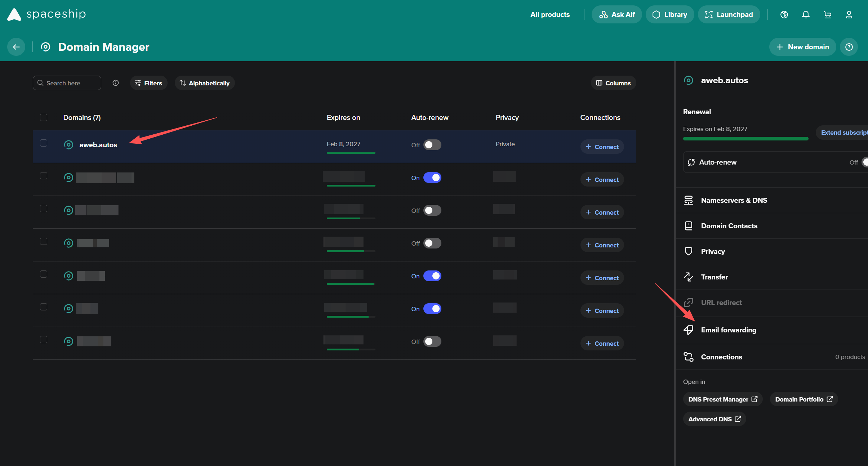This screenshot has height=466, width=868.
Task: Click the green expiry progress bar under Renewal
Action: [745, 139]
